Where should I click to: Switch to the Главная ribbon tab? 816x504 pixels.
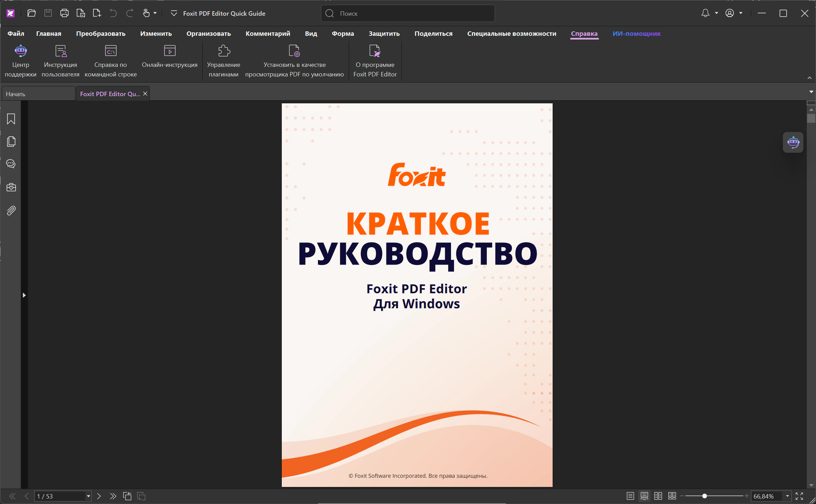tap(49, 33)
